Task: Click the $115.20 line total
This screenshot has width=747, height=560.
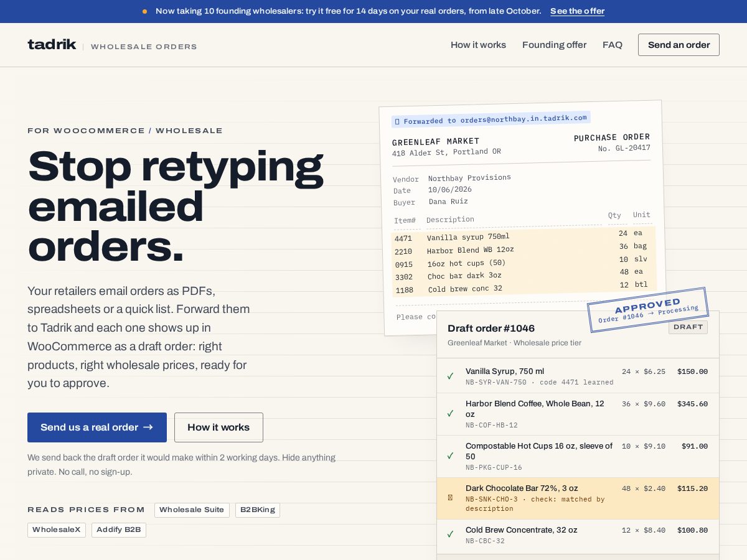Action: click(x=692, y=488)
